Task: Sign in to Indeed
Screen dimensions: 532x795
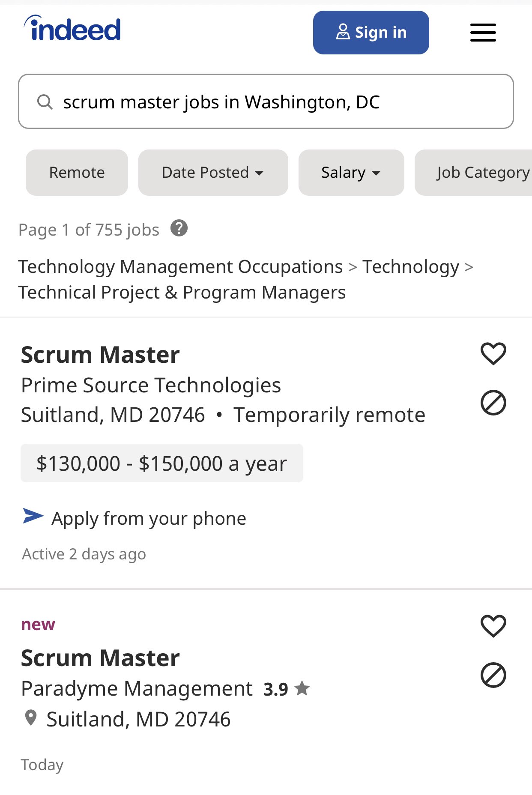Action: (x=371, y=33)
